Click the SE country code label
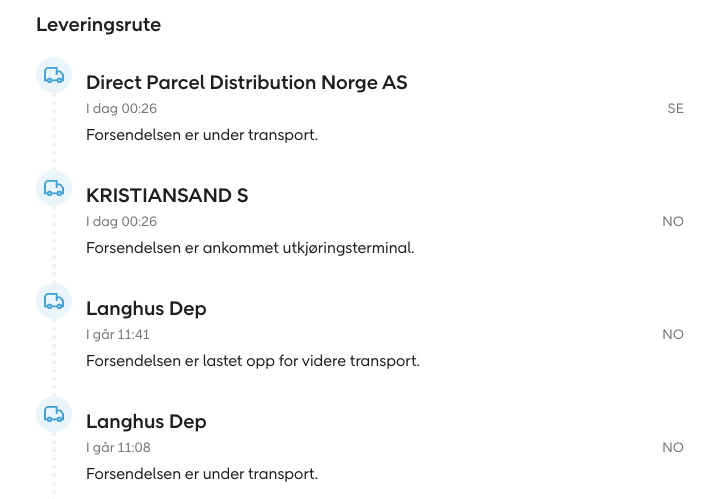This screenshot has height=499, width=709. click(676, 108)
